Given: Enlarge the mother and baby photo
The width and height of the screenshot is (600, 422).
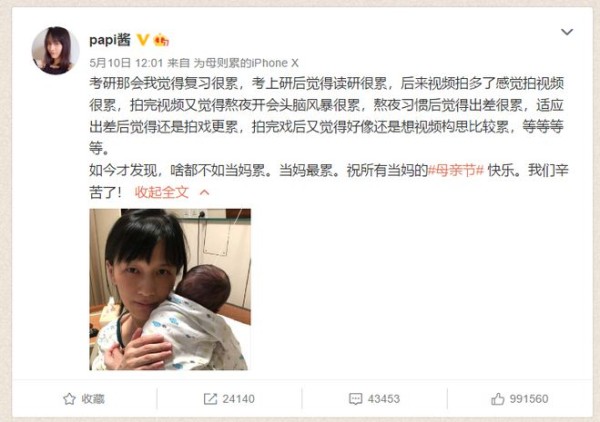Looking at the screenshot, I should click(x=170, y=289).
